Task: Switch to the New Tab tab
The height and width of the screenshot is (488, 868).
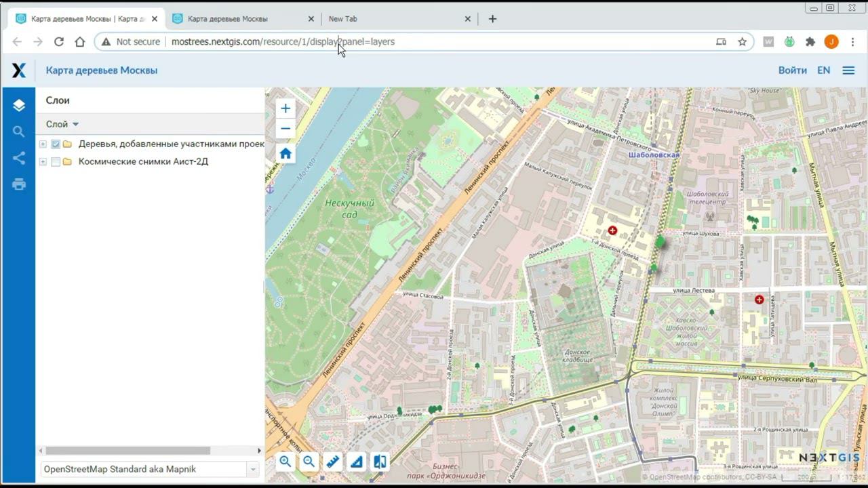Action: click(399, 19)
